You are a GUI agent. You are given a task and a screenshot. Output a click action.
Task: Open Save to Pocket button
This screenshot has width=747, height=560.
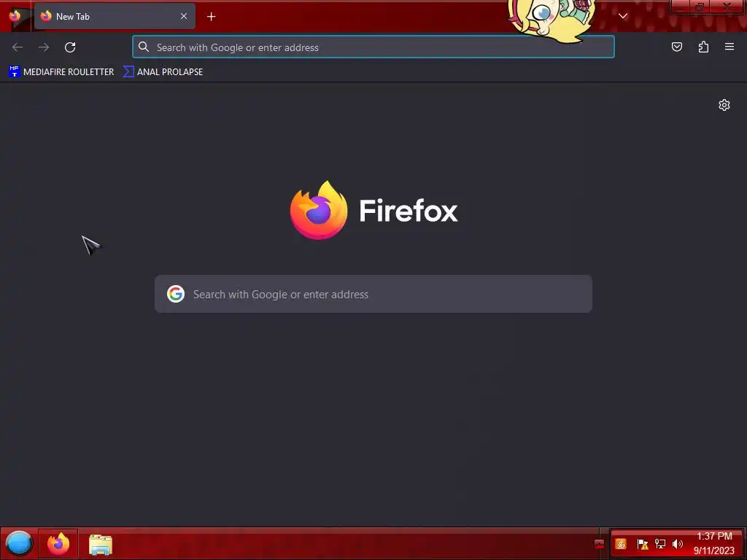[676, 47]
